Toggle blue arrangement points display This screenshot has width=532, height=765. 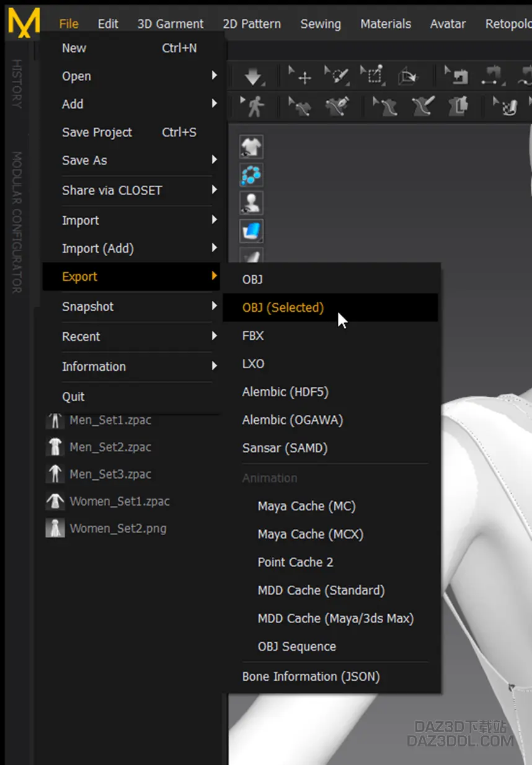point(251,175)
